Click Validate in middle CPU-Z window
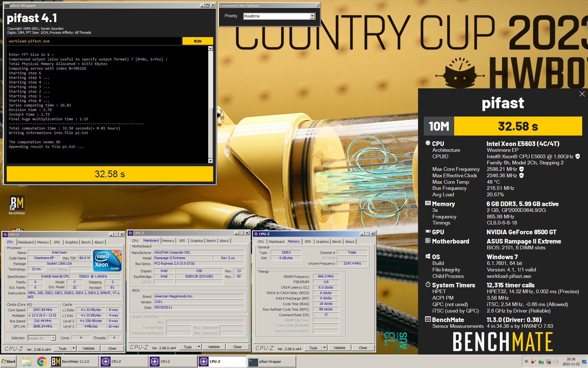The image size is (588, 368). [x=214, y=347]
